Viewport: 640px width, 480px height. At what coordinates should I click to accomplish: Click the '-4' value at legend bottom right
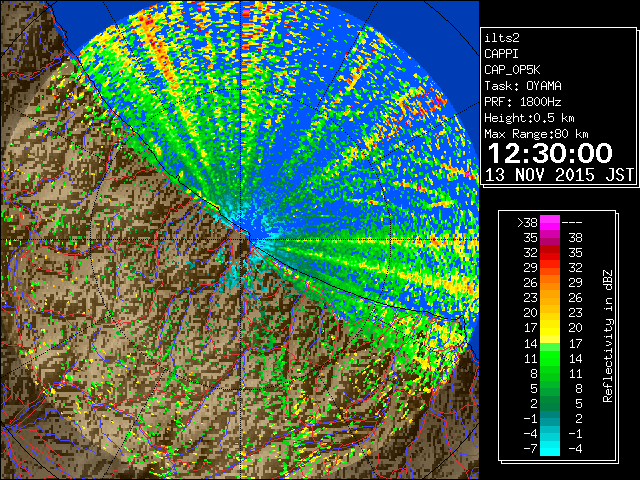(575, 449)
